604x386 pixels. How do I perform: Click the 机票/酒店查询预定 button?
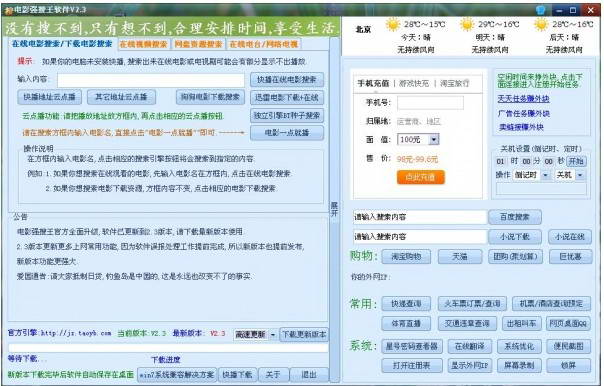[x=551, y=304]
